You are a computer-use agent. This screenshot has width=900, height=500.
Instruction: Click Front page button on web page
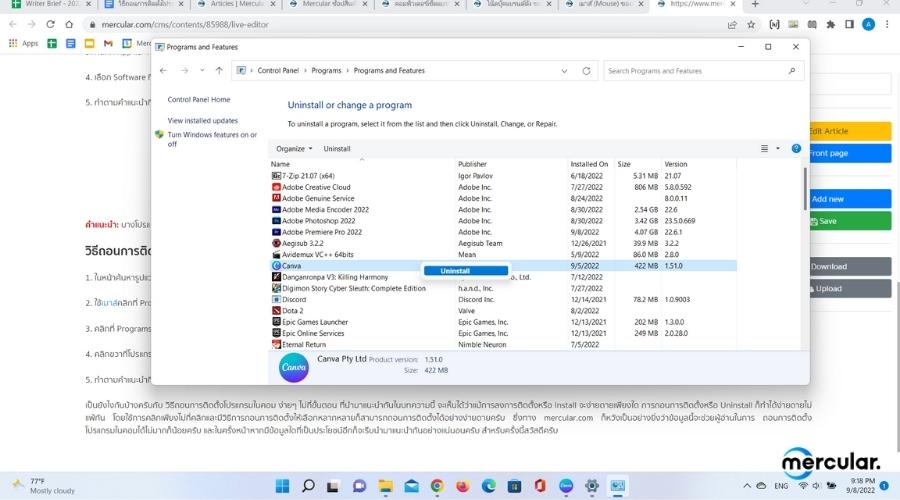pos(849,153)
